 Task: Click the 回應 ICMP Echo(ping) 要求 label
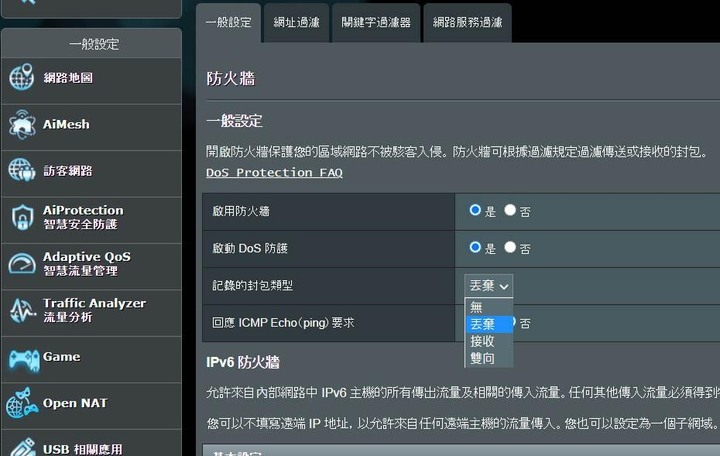pos(283,323)
